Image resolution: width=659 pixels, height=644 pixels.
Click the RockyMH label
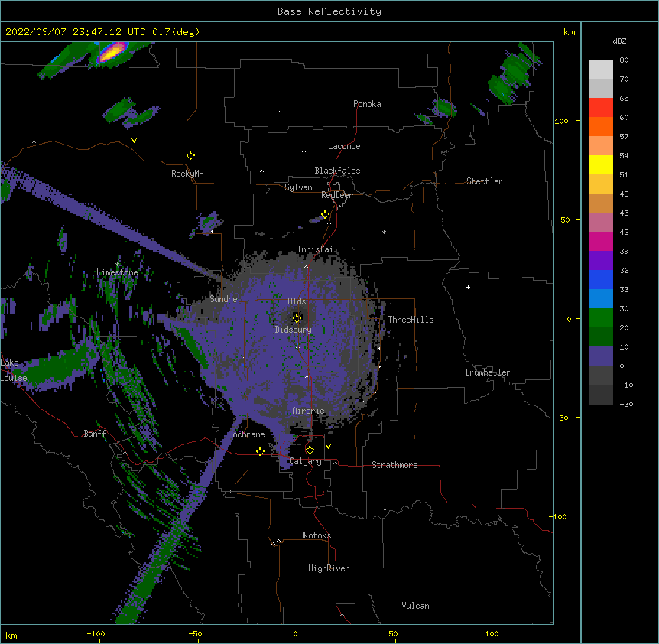coord(187,174)
